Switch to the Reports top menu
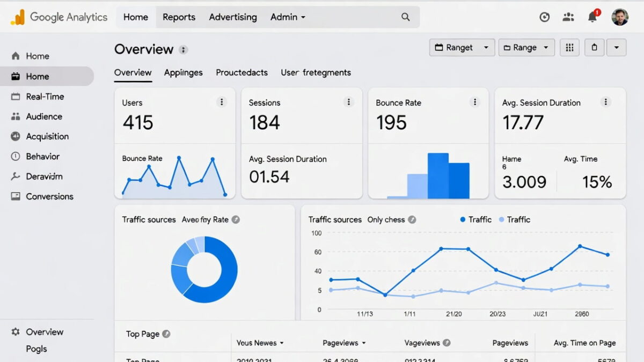This screenshot has height=362, width=644. tap(179, 17)
